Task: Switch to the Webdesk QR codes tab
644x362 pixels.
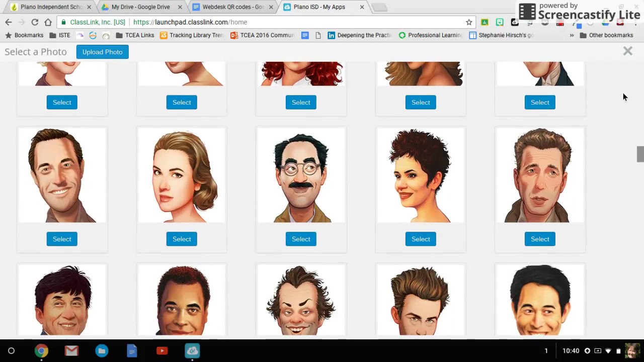Action: point(232,7)
